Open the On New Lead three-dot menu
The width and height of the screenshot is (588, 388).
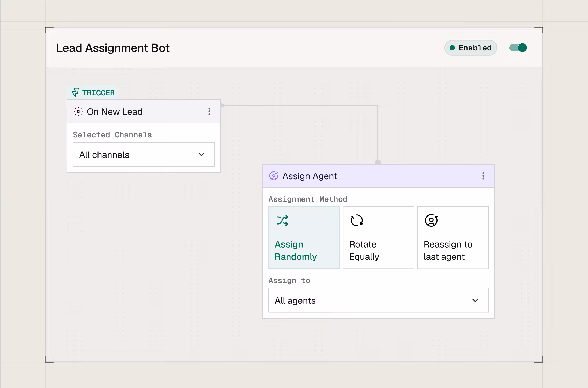pyautogui.click(x=209, y=111)
